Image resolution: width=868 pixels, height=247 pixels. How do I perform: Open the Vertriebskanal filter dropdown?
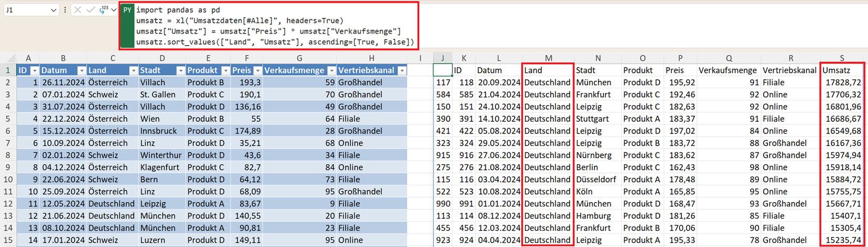(402, 70)
